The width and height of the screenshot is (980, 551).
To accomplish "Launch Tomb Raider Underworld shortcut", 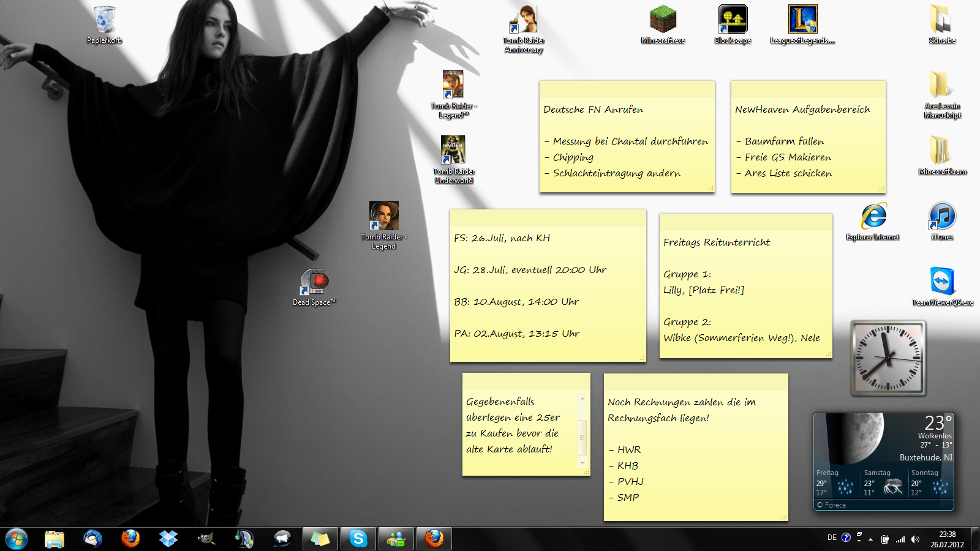I will pyautogui.click(x=454, y=152).
